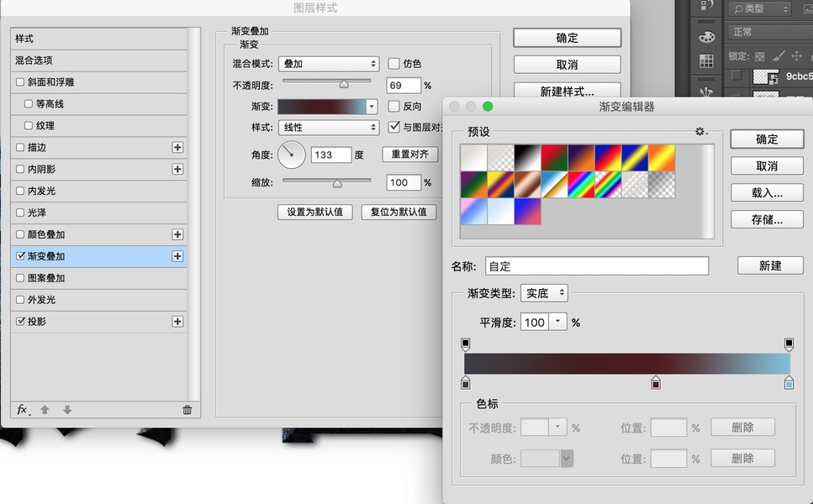Select the 描边 label in effects list
The width and height of the screenshot is (813, 504).
pyautogui.click(x=37, y=148)
